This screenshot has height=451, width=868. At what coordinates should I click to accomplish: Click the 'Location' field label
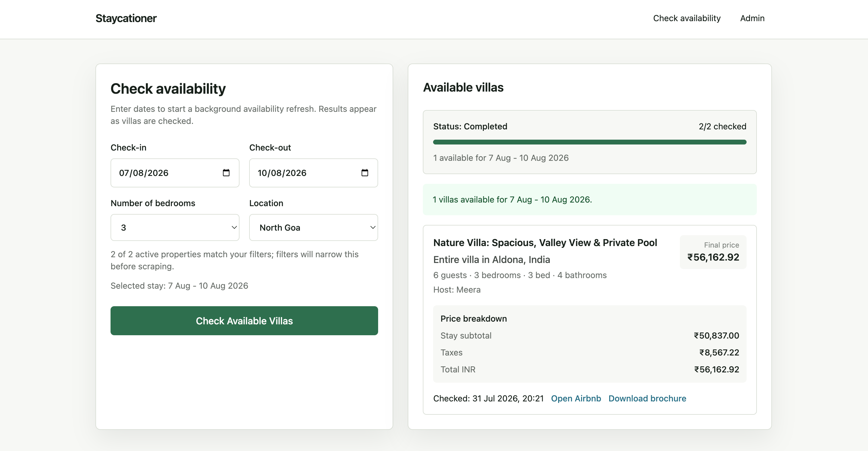tap(266, 203)
